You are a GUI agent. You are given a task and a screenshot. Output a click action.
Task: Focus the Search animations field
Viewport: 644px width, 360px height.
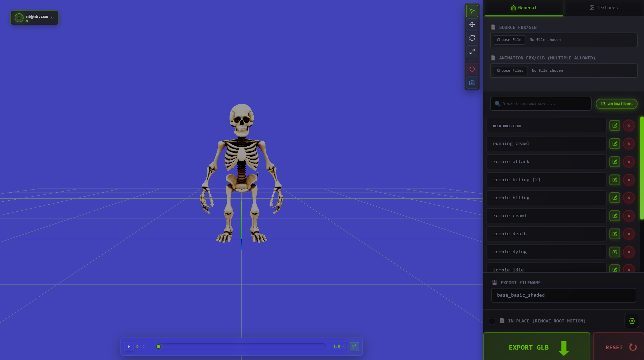[541, 104]
